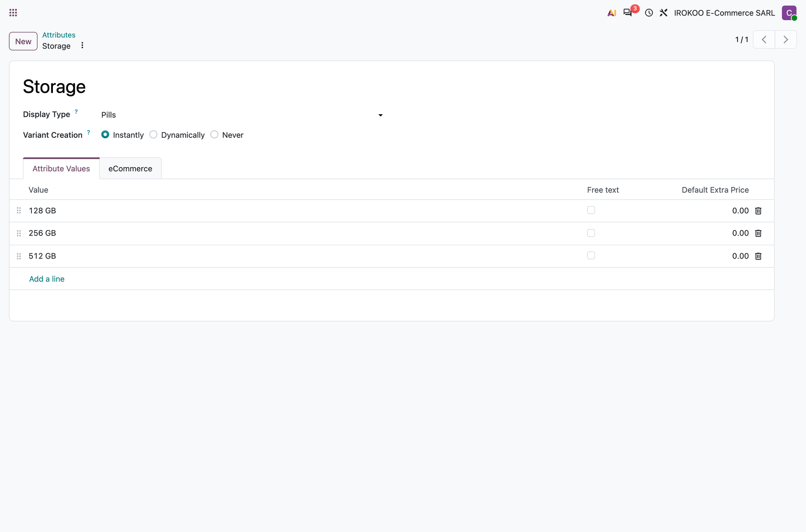Open the IROKOO E-Commerce SARL company switcher
The height and width of the screenshot is (532, 806).
point(724,13)
